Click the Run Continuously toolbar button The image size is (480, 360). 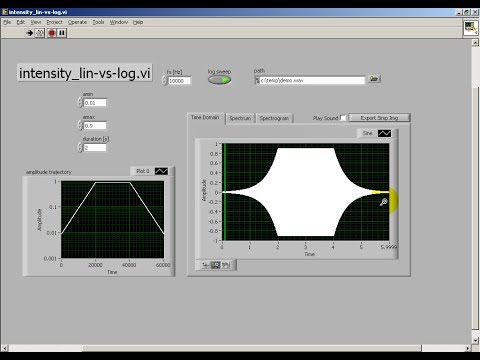click(x=40, y=33)
